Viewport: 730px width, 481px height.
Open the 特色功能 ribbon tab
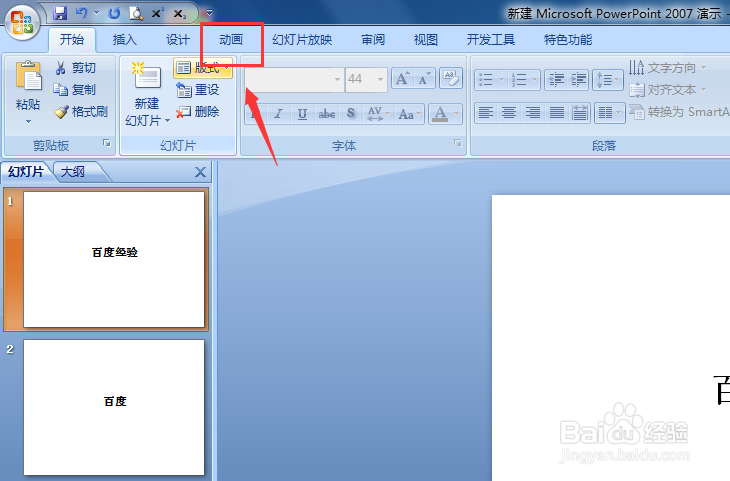[568, 40]
